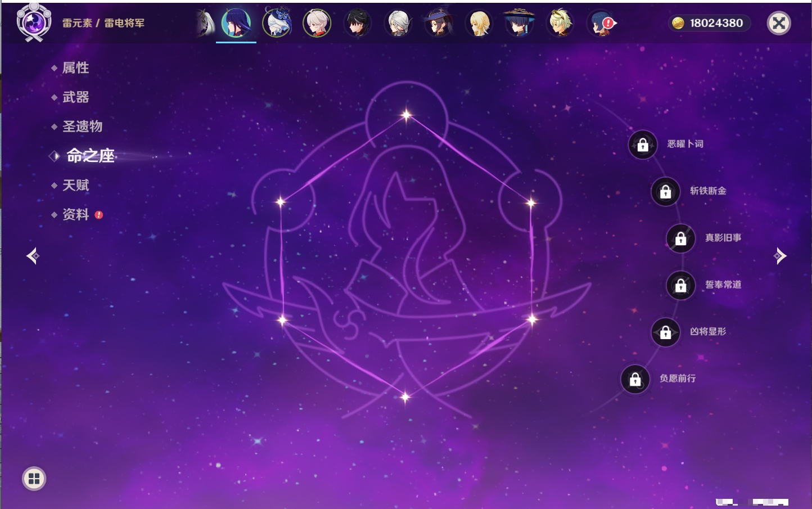Click the 斩铁断金 label

708,191
